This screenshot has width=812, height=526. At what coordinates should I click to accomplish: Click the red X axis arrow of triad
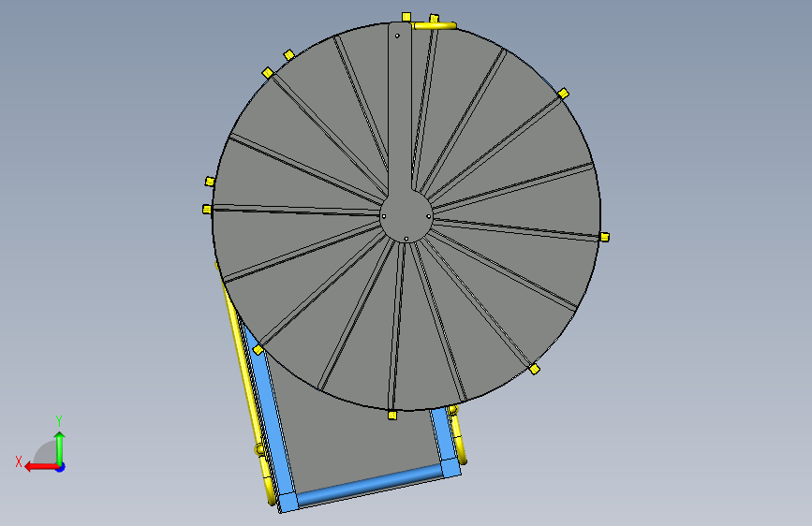pyautogui.click(x=41, y=467)
